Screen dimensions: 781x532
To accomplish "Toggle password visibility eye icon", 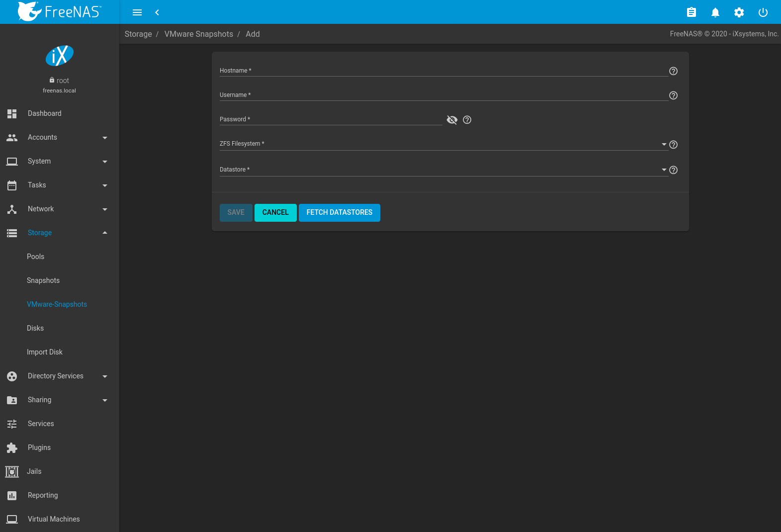I will tap(452, 120).
